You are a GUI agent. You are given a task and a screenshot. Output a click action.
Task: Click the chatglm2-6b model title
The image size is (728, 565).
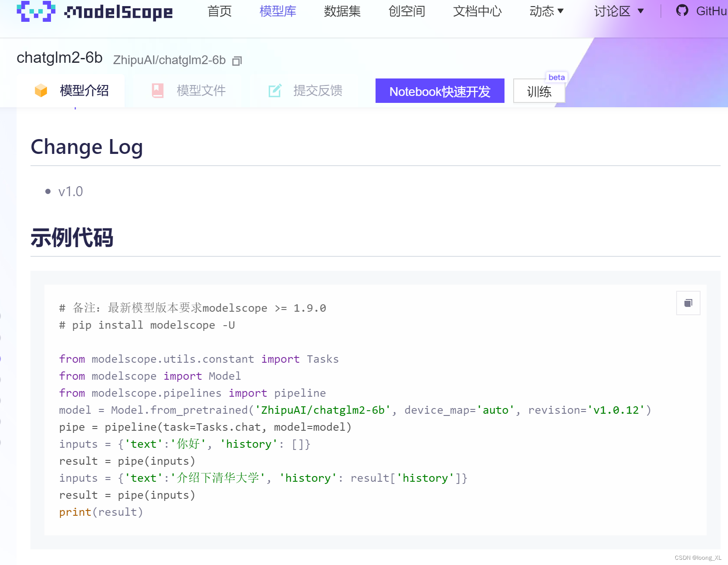pyautogui.click(x=59, y=58)
